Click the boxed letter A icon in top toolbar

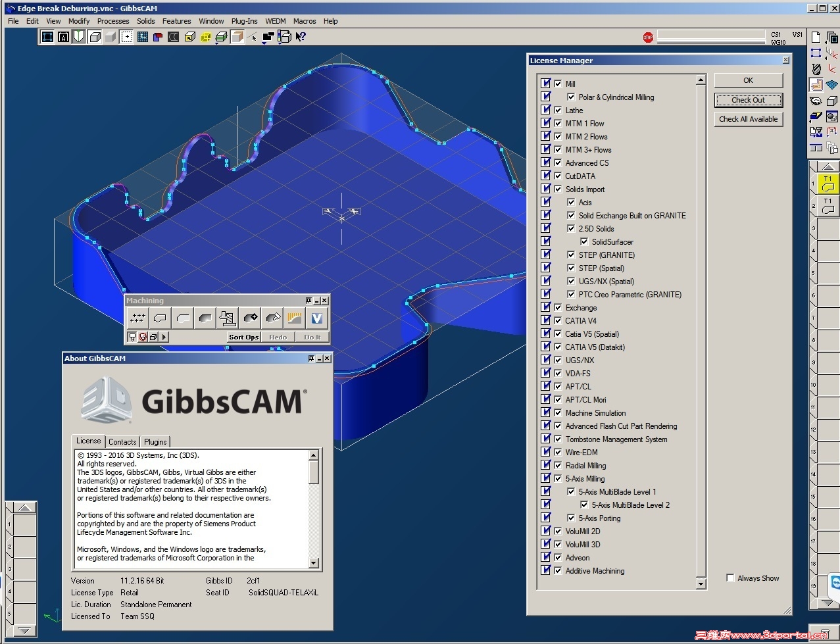pyautogui.click(x=63, y=37)
